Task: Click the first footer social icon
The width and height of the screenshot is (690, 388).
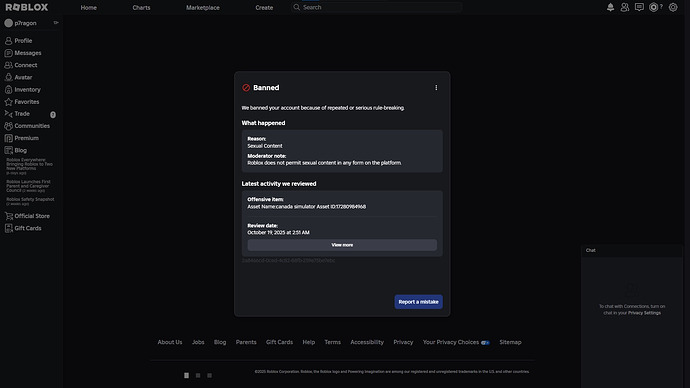Action: point(187,375)
